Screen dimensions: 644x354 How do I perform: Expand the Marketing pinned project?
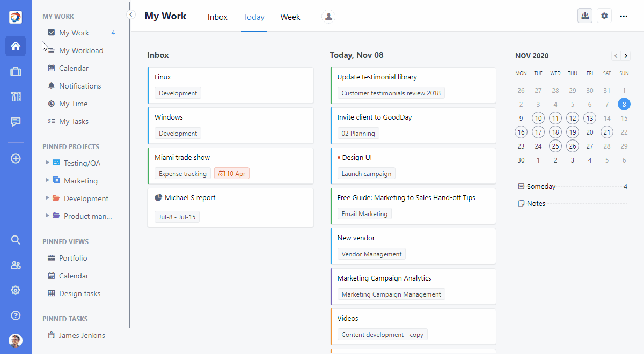(48, 180)
